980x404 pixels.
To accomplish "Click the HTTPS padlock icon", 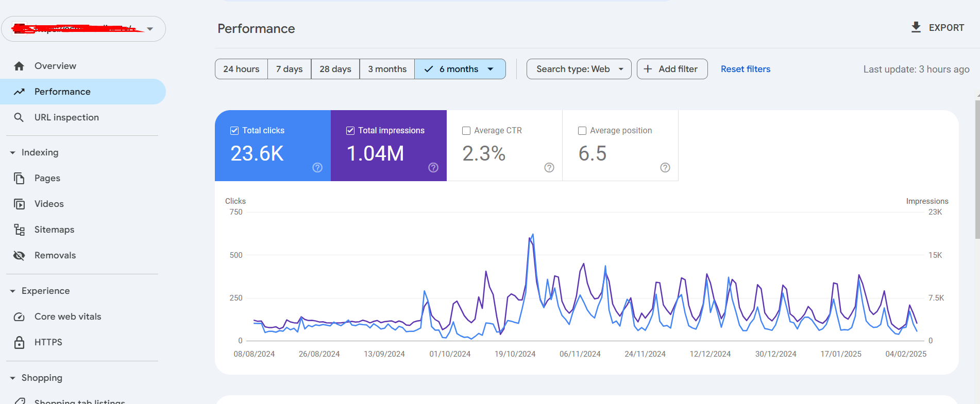I will [x=19, y=342].
